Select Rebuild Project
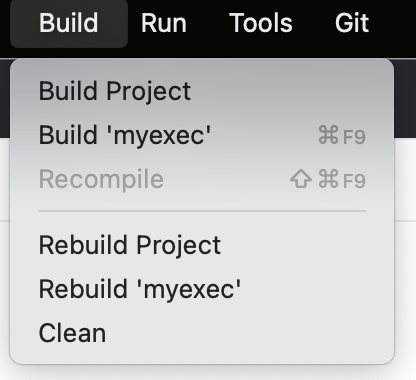Image resolution: width=416 pixels, height=380 pixels. click(x=202, y=245)
